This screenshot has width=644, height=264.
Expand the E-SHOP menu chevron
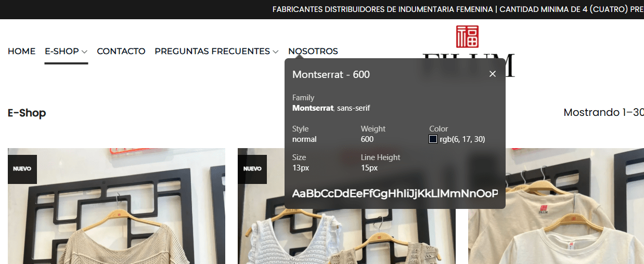[x=84, y=52]
